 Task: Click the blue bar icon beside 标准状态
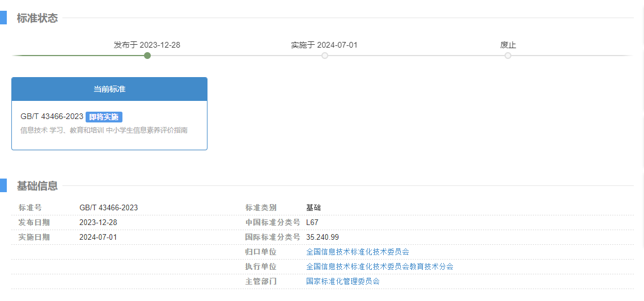pos(3,18)
